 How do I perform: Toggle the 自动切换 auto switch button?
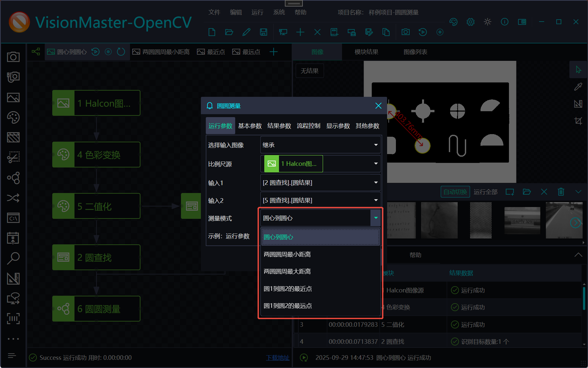pyautogui.click(x=455, y=192)
